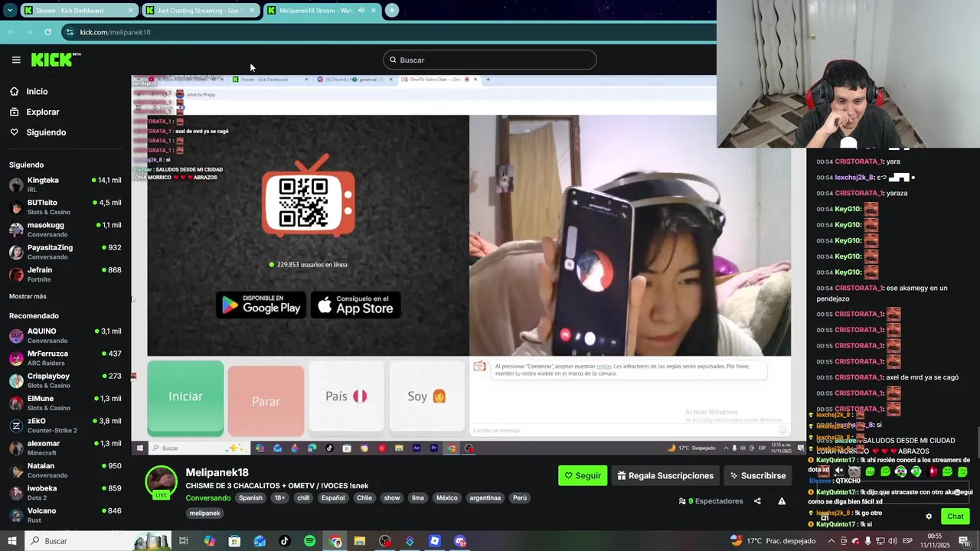The width and height of the screenshot is (980, 551).
Task: Select the Chile tag
Action: (364, 498)
